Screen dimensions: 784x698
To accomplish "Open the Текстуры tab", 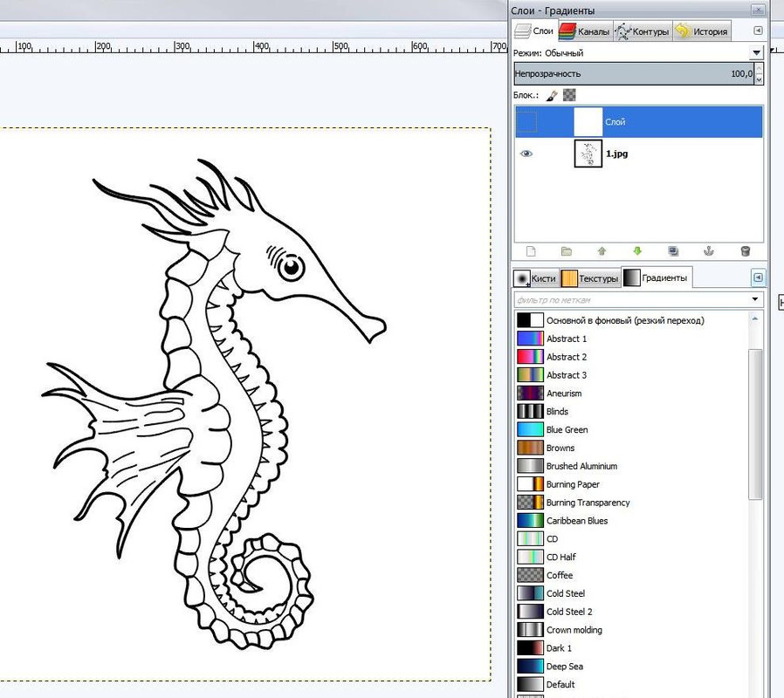I will 590,278.
